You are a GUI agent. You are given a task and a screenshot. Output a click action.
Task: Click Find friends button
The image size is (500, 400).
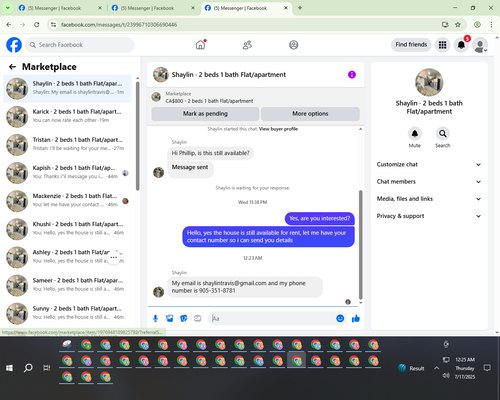point(411,45)
